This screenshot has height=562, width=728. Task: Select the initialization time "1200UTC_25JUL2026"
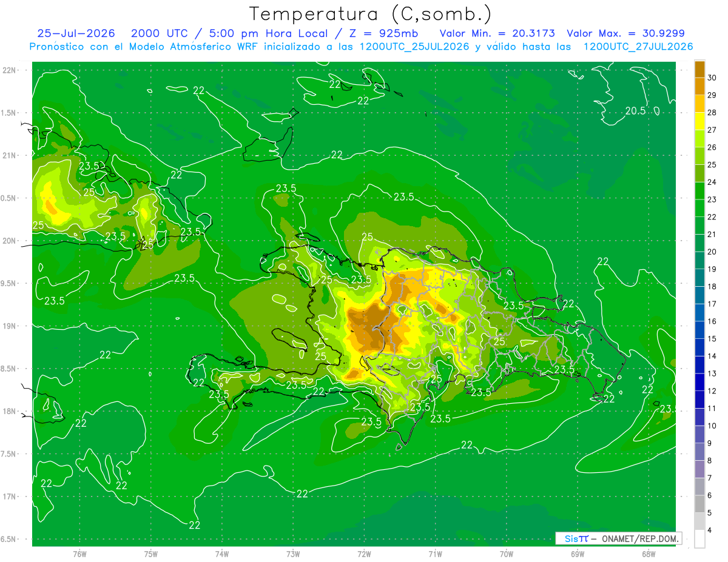point(414,47)
